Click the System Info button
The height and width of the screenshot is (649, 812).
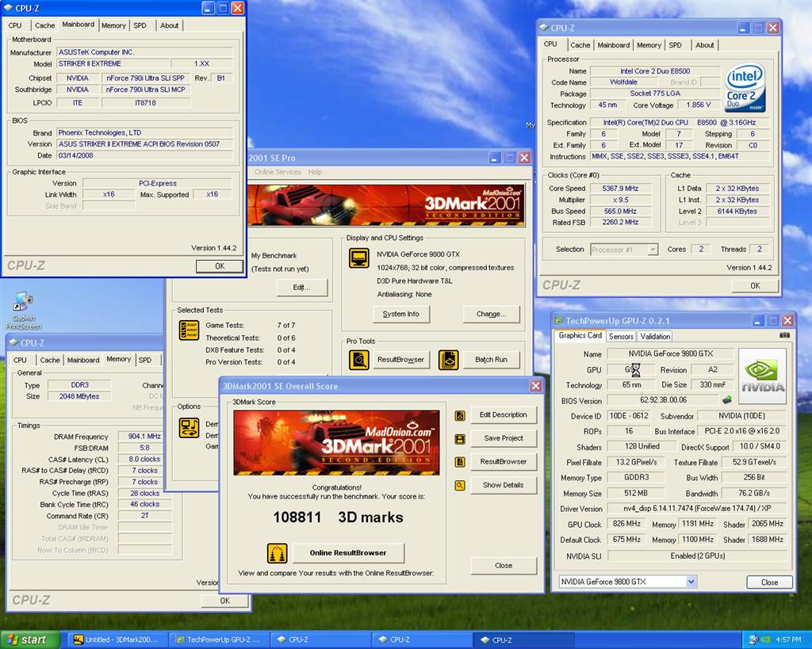[400, 314]
